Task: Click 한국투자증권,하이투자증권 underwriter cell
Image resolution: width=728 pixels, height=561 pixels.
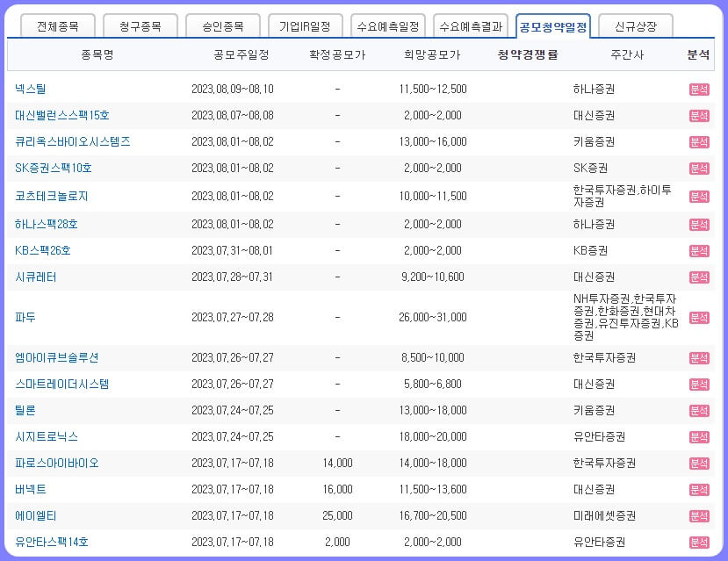Action: click(622, 196)
